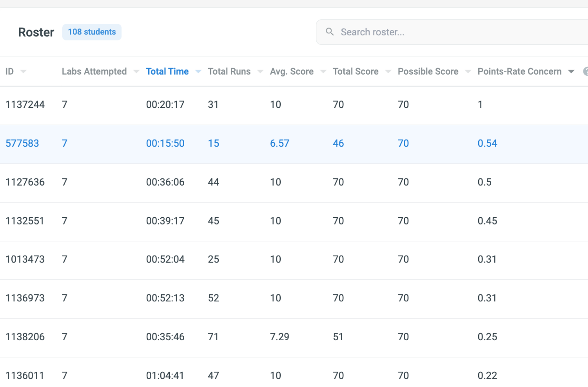Select student row 1137244
Screen dimensions: 588x387
(25, 104)
